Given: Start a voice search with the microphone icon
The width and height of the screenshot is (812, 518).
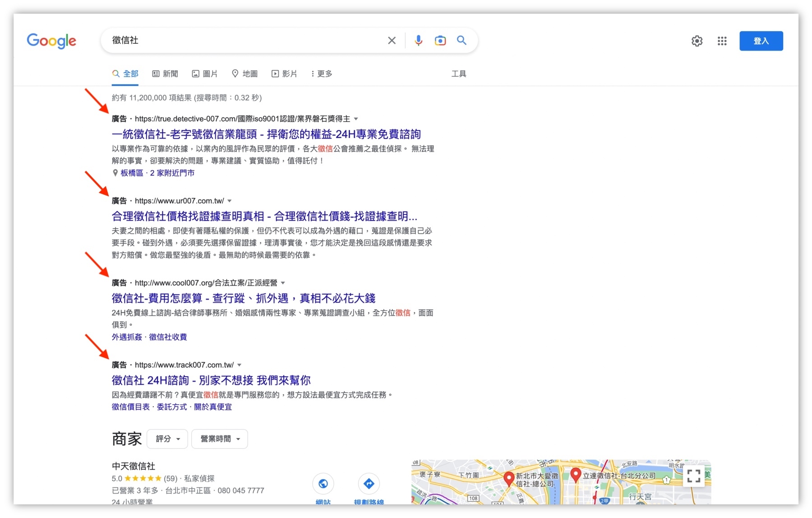Looking at the screenshot, I should click(419, 40).
